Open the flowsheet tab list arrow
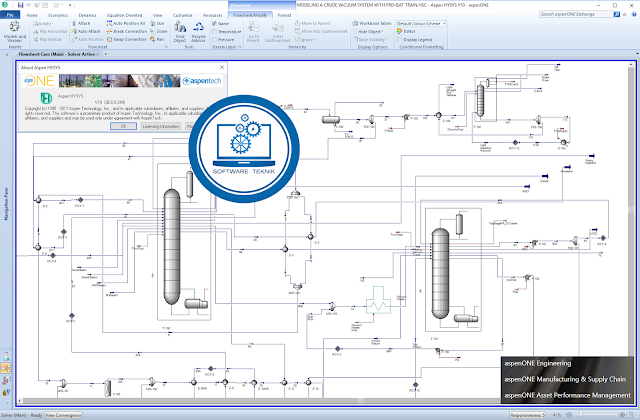This screenshot has height=420, width=640. (638, 54)
